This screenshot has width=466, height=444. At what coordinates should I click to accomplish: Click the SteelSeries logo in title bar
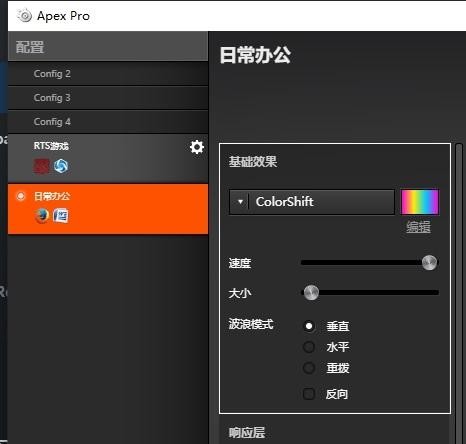click(24, 15)
